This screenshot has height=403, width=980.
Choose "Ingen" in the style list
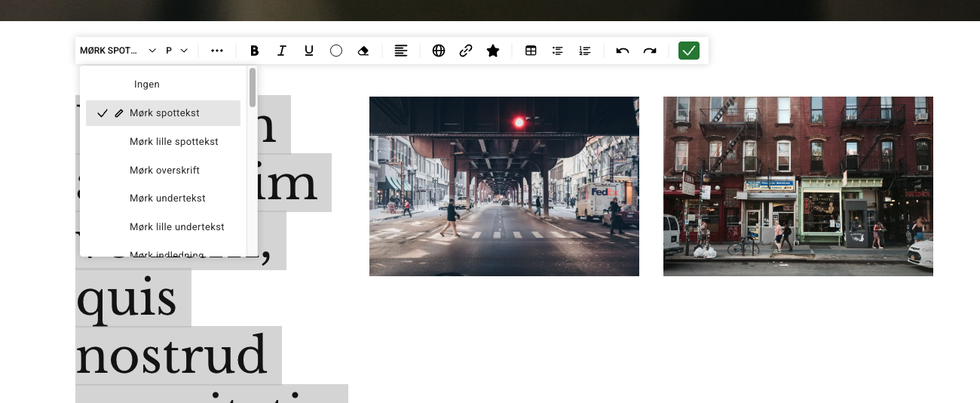tap(147, 85)
